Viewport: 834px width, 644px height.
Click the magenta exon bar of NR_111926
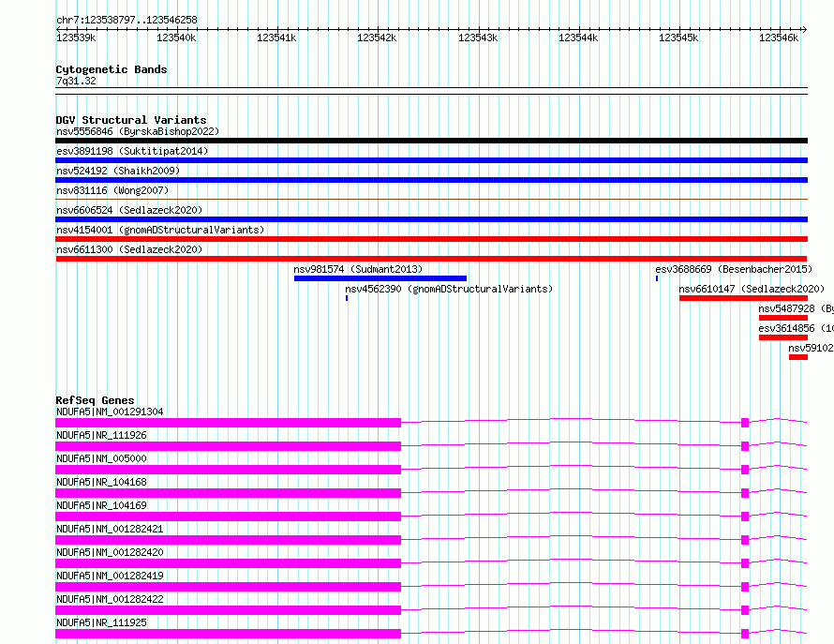click(229, 446)
